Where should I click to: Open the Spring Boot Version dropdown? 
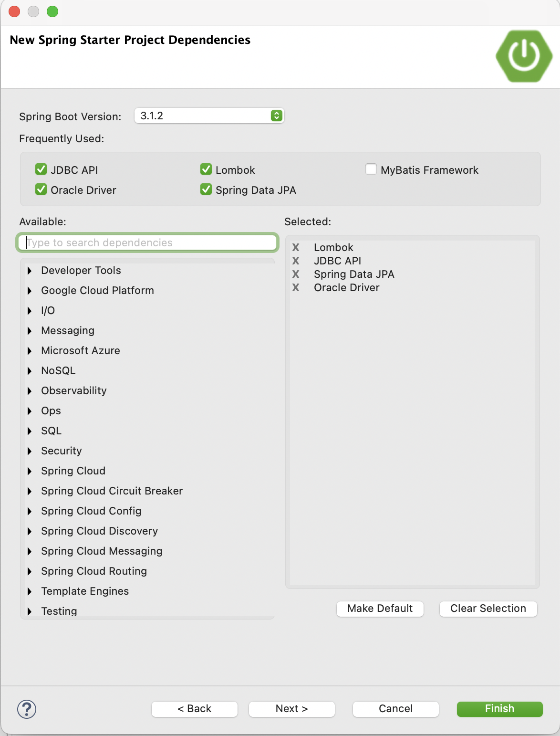[x=209, y=116]
